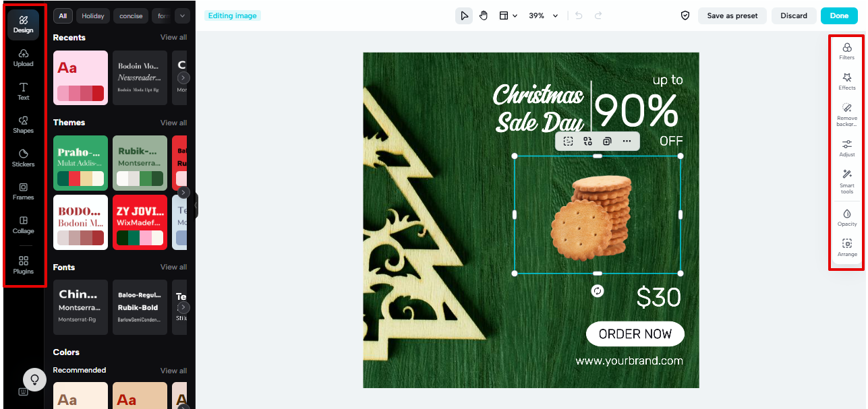868x409 pixels.
Task: Click the Remove background tool
Action: coord(846,114)
